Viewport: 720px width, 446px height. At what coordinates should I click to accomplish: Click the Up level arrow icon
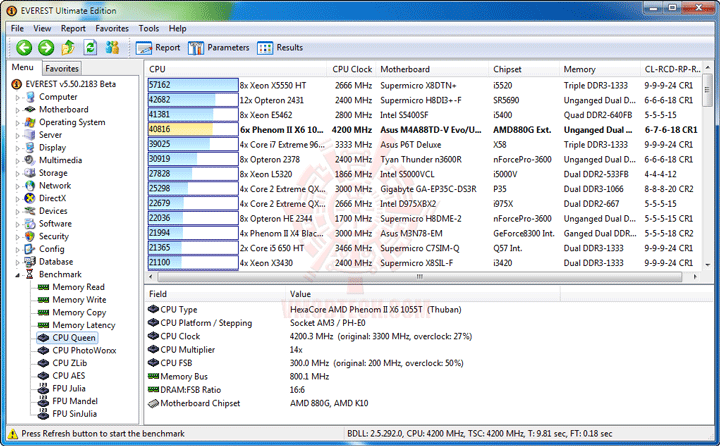point(68,47)
